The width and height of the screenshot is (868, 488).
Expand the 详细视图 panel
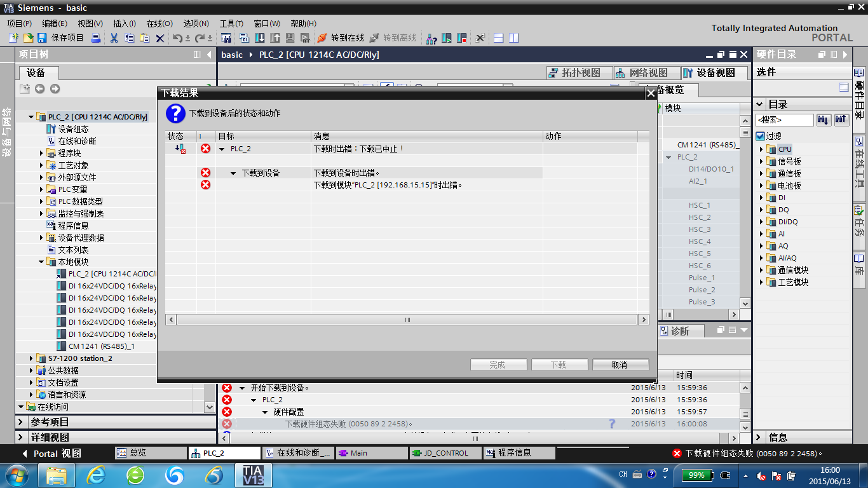[x=22, y=437]
